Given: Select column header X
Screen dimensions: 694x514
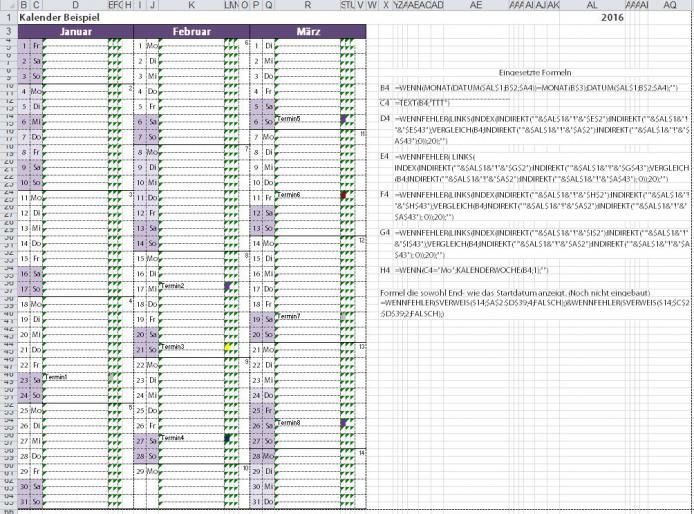Looking at the screenshot, I should (x=386, y=5).
